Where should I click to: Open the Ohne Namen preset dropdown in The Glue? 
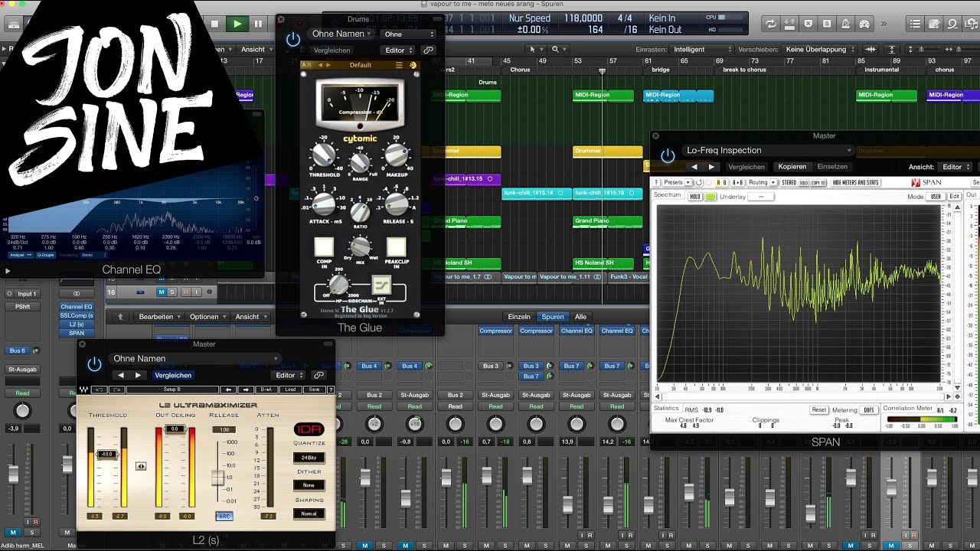341,34
